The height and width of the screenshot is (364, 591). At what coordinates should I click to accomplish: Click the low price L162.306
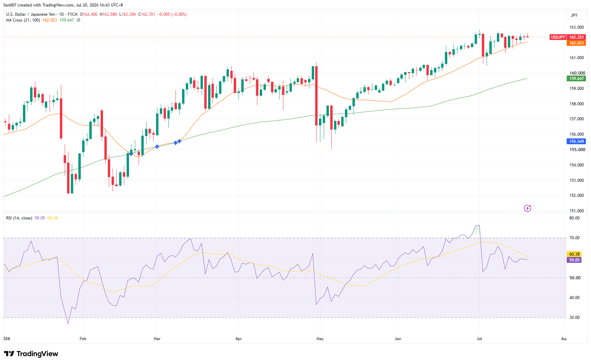click(x=128, y=14)
